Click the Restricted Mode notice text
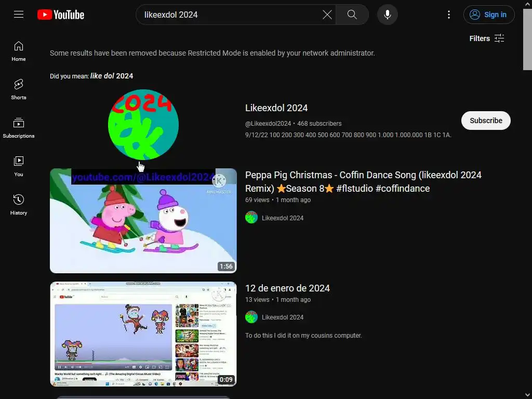 coord(212,54)
